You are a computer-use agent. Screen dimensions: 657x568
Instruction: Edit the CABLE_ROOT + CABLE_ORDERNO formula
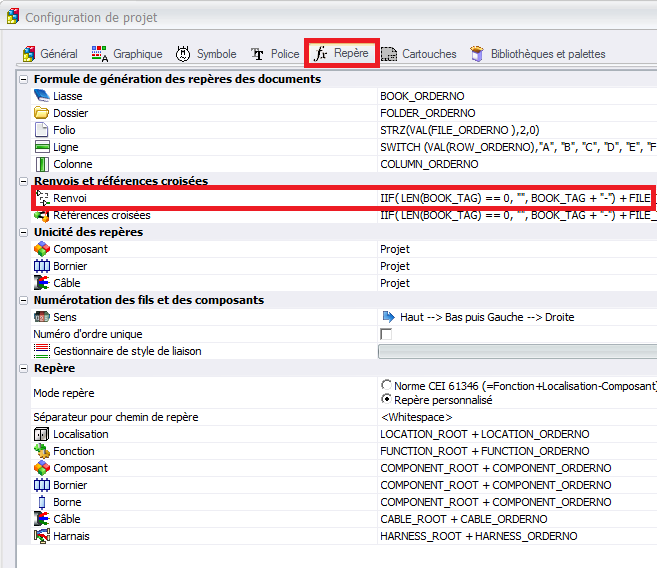[x=464, y=519]
